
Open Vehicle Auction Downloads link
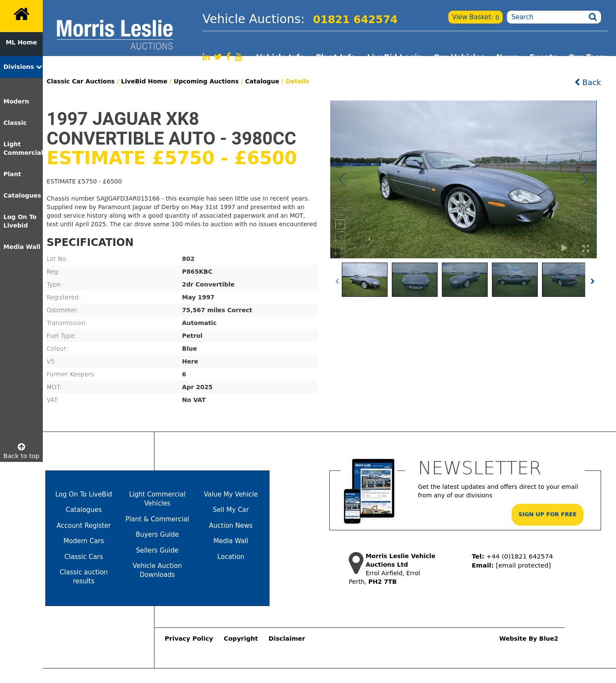(157, 570)
